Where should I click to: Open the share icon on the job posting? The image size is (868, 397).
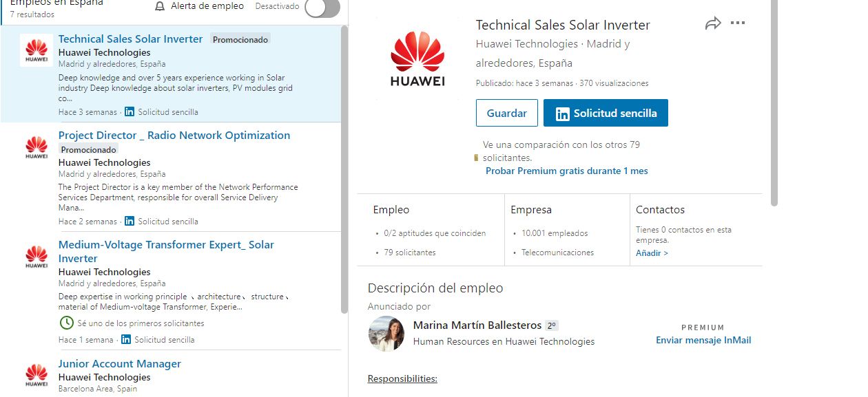point(714,23)
